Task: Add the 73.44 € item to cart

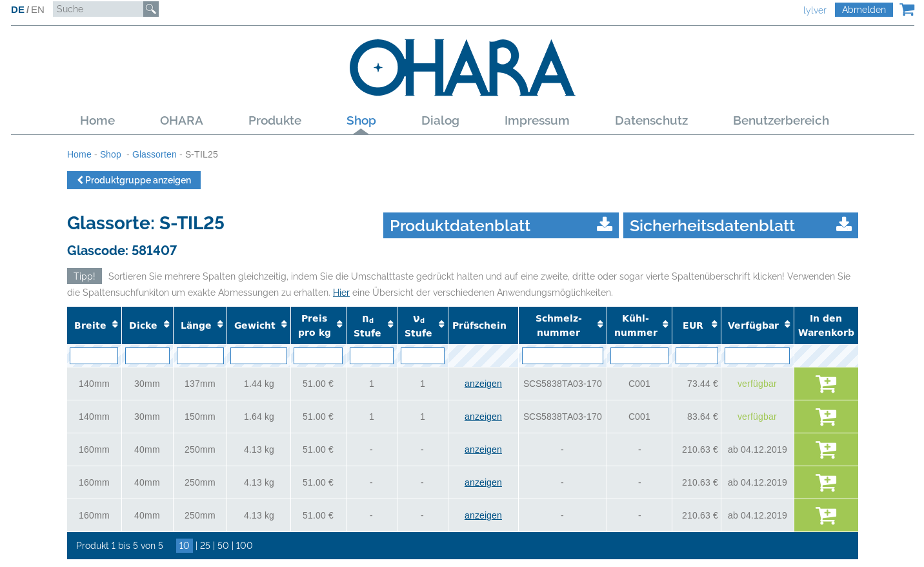Action: (x=826, y=384)
